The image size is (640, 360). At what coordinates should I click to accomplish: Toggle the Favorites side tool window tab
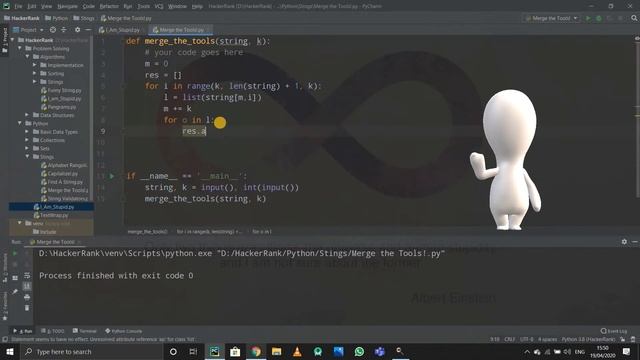pos(4,306)
